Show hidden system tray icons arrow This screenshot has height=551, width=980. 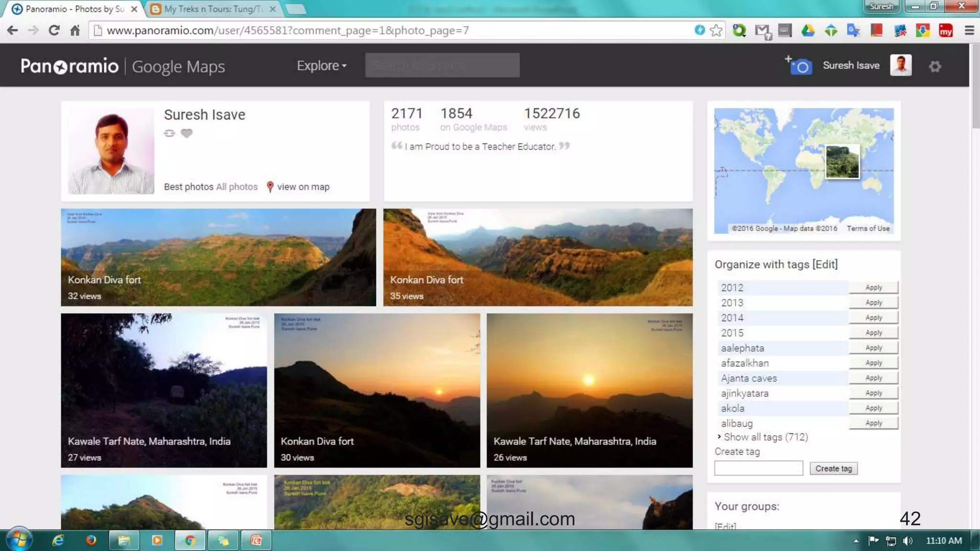(x=856, y=541)
